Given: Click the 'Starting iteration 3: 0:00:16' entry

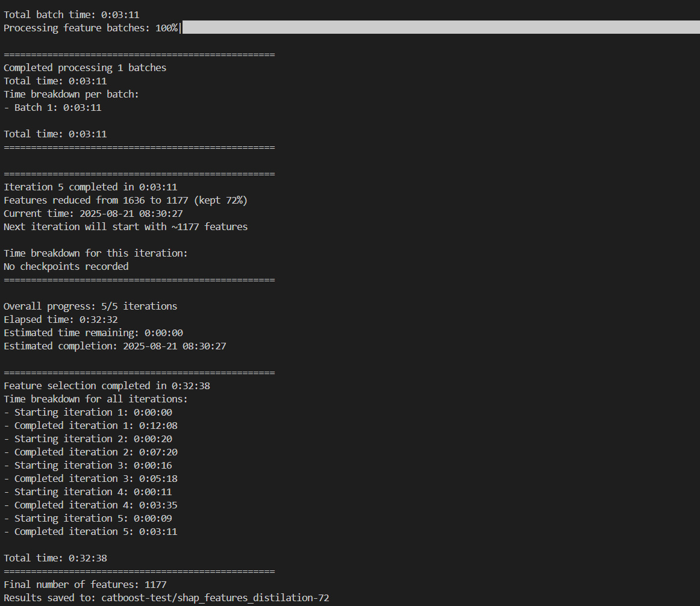Looking at the screenshot, I should tap(93, 465).
